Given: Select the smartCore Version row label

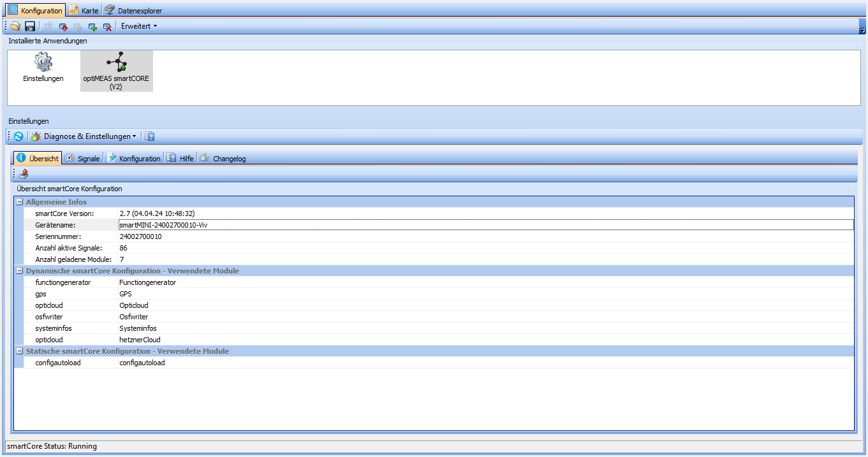Looking at the screenshot, I should point(64,214).
